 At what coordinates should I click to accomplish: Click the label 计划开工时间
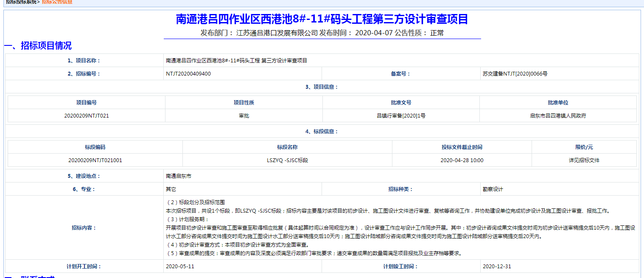point(84,267)
